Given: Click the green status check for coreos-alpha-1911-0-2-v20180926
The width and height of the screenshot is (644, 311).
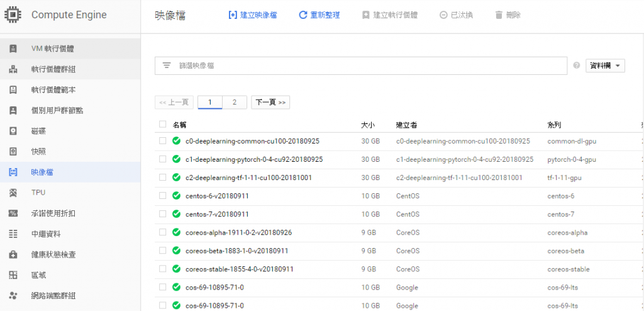Looking at the screenshot, I should (177, 232).
